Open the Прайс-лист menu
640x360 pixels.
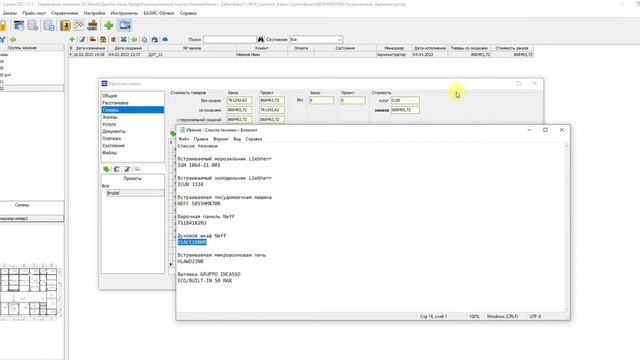tap(34, 13)
